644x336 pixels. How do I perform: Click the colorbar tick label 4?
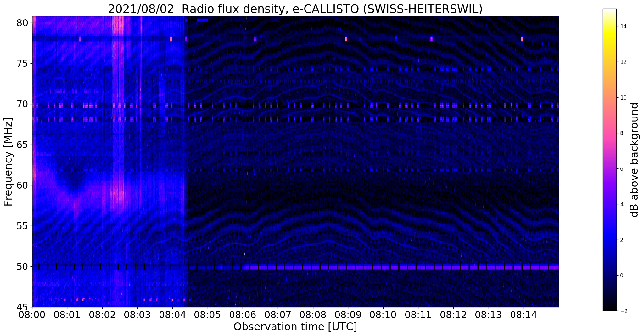621,204
